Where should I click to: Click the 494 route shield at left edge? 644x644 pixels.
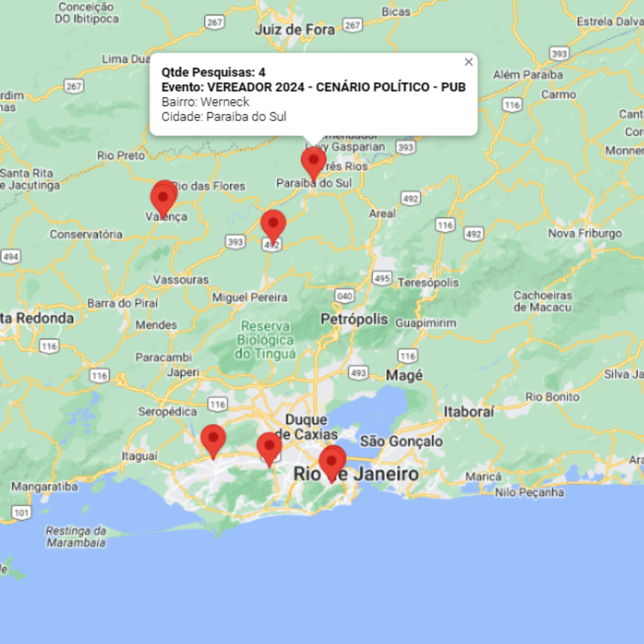(10, 256)
